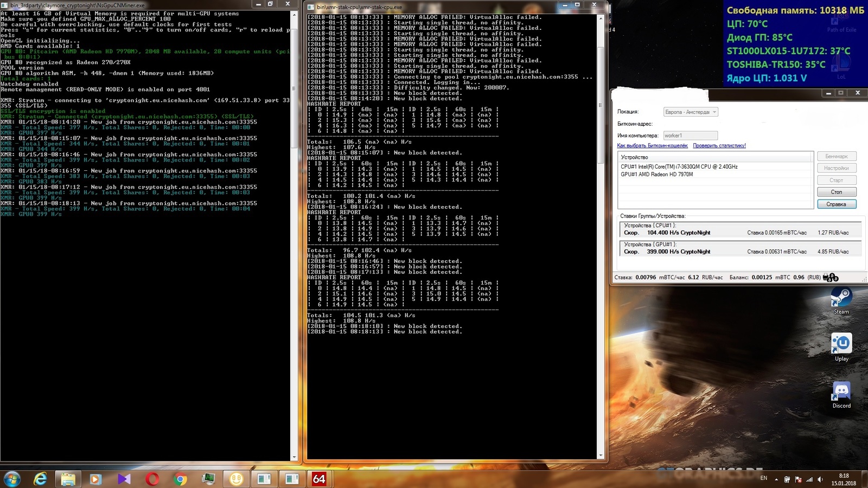The image size is (868, 488).
Task: Click ЦП: 70°C reading in temperature gadget
Action: (x=747, y=24)
